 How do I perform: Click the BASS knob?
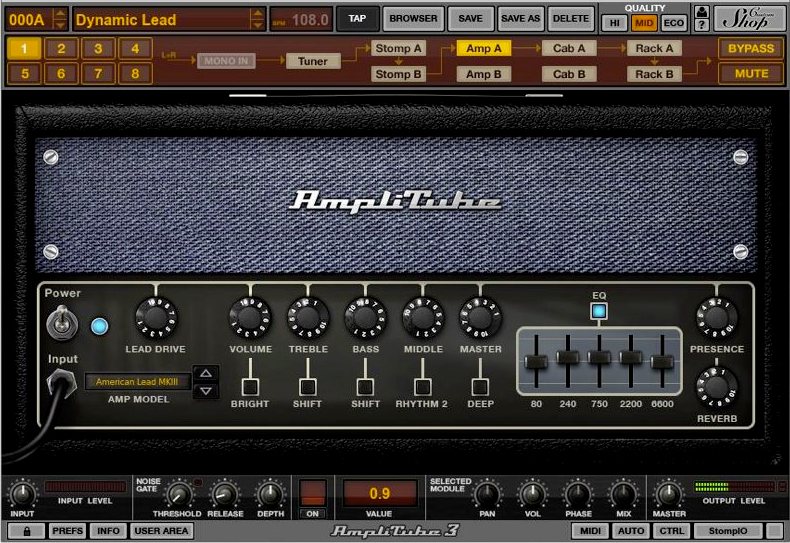[x=365, y=318]
